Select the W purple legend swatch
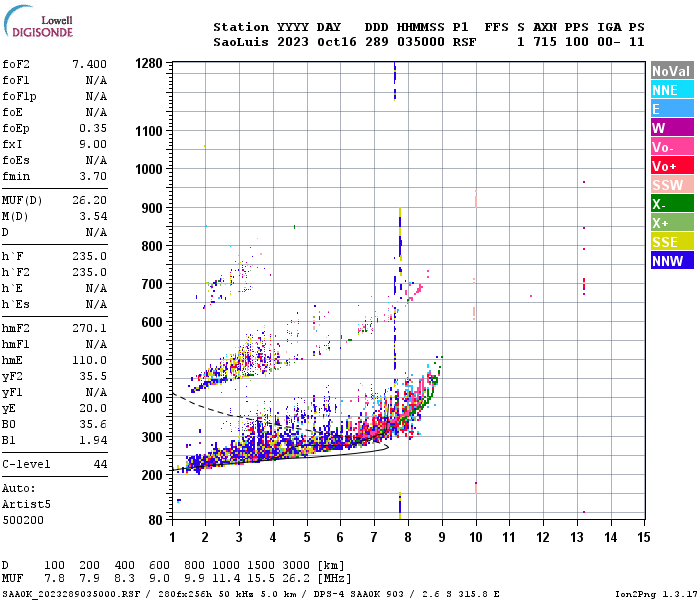Image resolution: width=700 pixels, height=600 pixels. coord(672,128)
